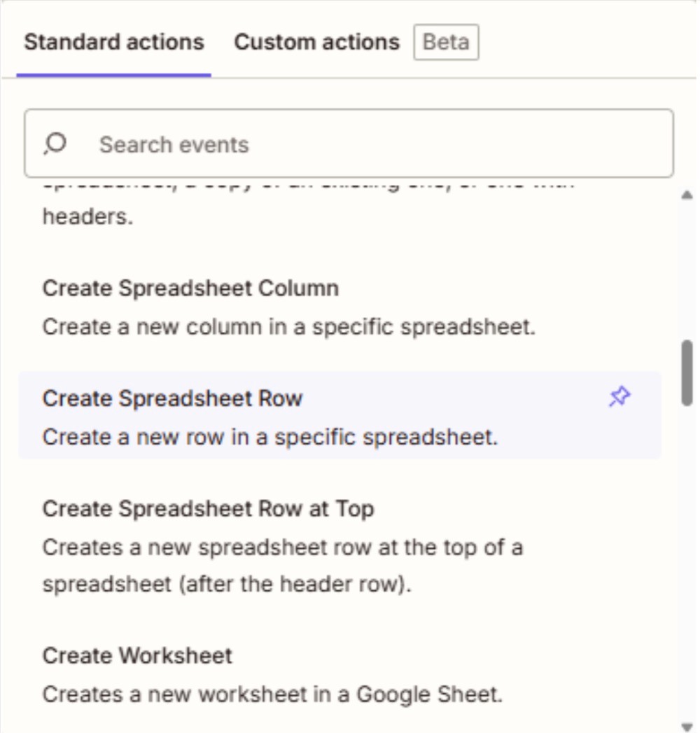The width and height of the screenshot is (700, 733).
Task: Click "Creates a new worksheet" description
Action: [272, 694]
